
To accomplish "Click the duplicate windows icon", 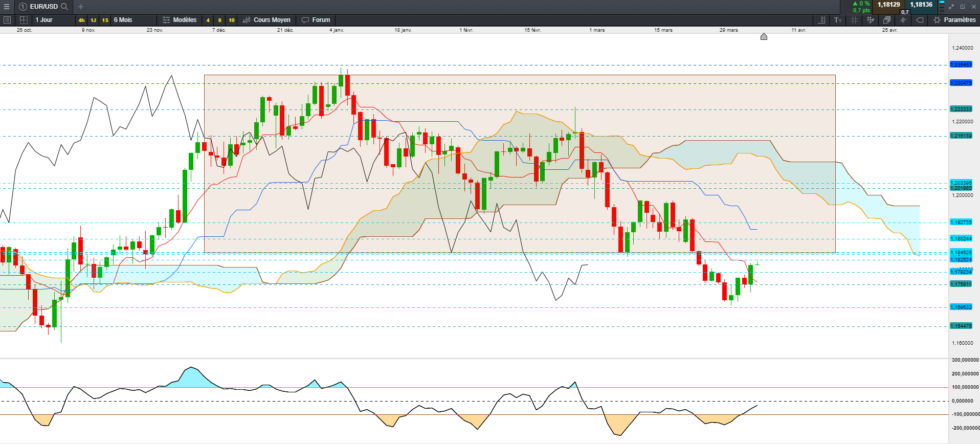I will (x=887, y=20).
